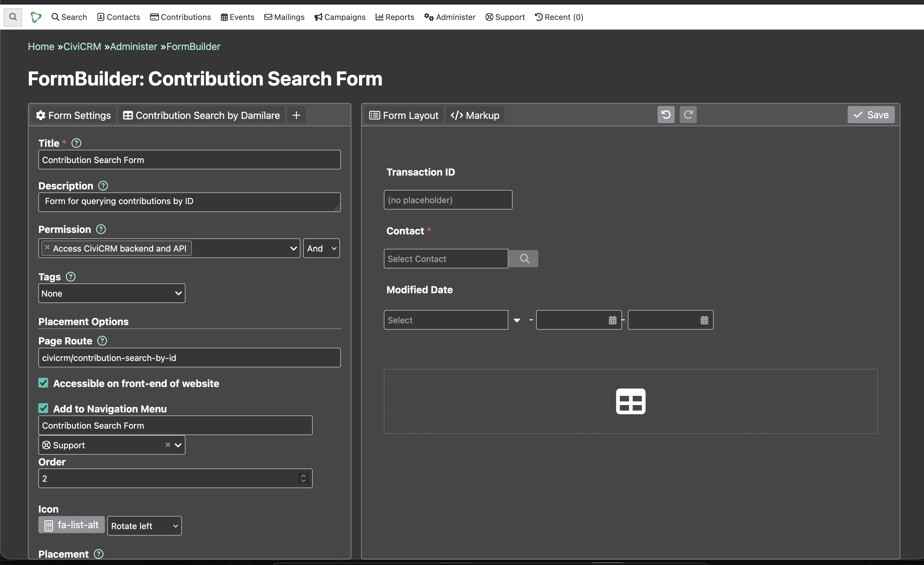Image resolution: width=924 pixels, height=565 pixels.
Task: Toggle Accessible on front-end of website
Action: click(x=44, y=383)
